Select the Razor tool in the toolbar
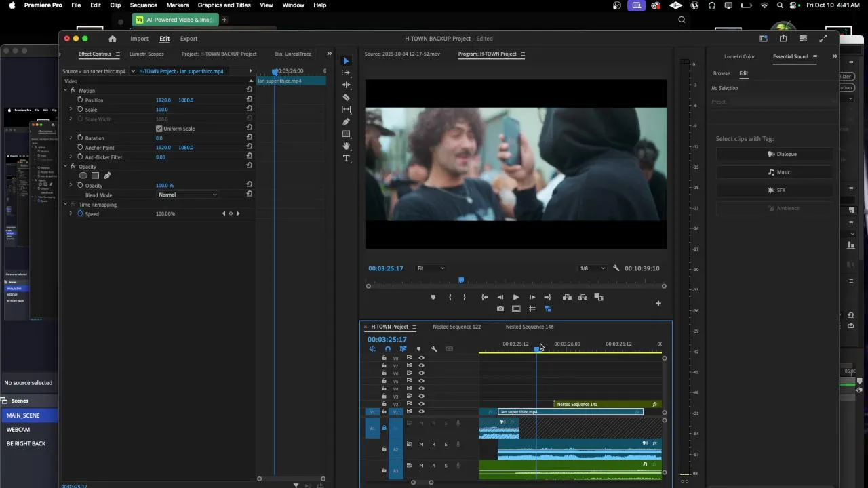This screenshot has width=868, height=488. point(347,97)
